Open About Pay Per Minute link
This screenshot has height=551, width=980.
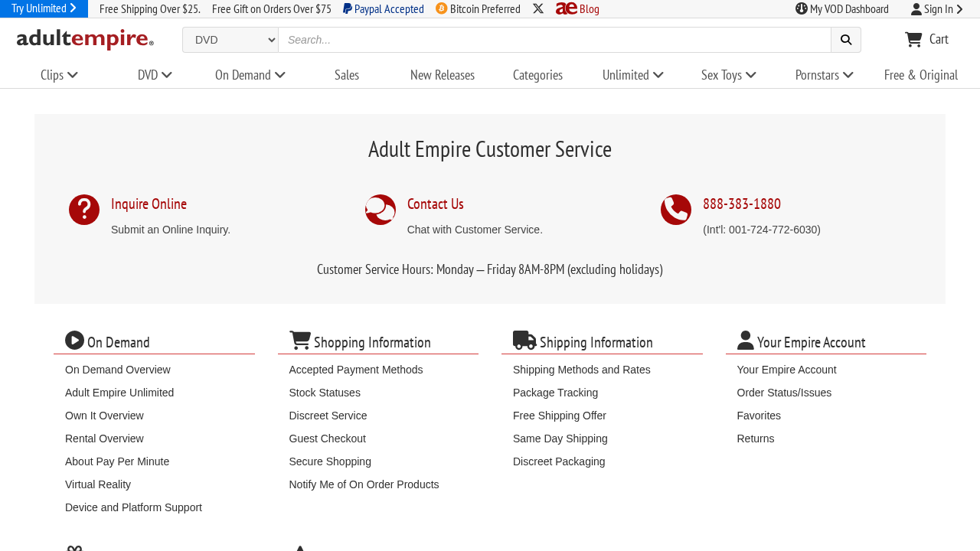[x=117, y=461]
